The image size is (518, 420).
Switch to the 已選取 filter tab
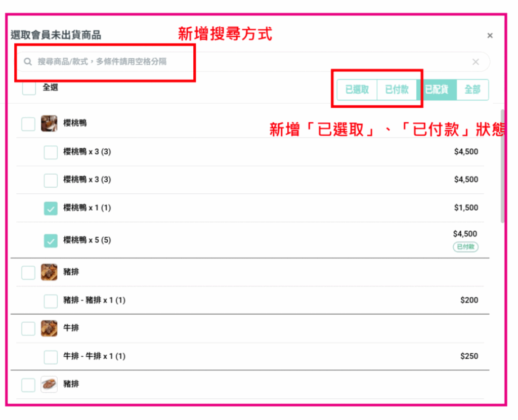357,90
